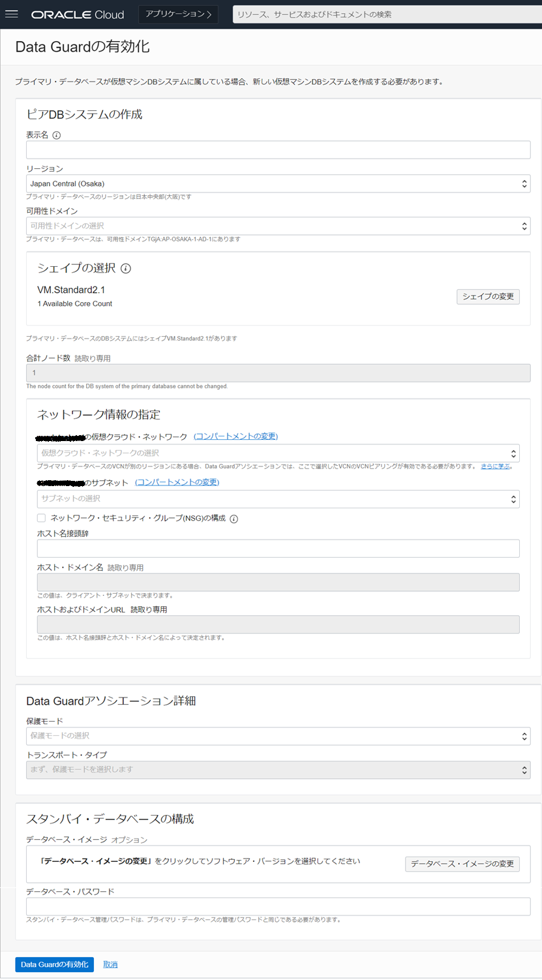Click the Data Guardの有効化 button
This screenshot has width=542, height=980.
coord(54,964)
